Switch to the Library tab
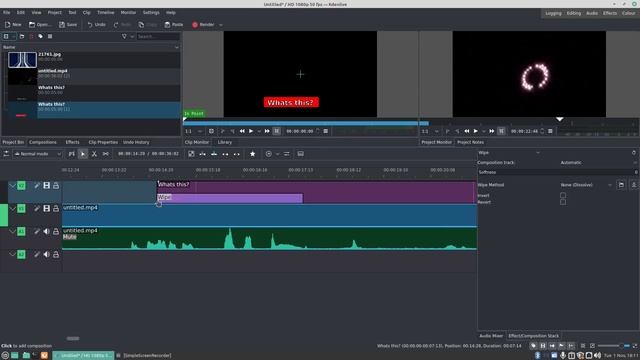Image resolution: width=640 pixels, height=360 pixels. (224, 142)
